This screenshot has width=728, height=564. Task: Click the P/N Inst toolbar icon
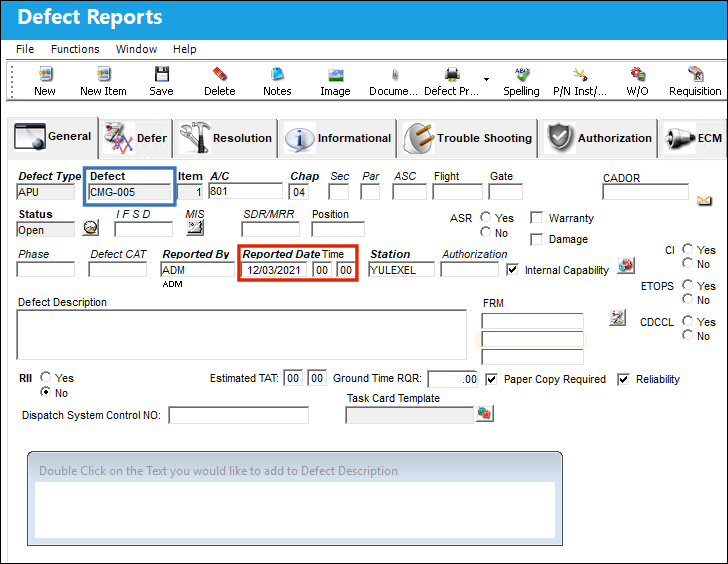click(x=579, y=74)
